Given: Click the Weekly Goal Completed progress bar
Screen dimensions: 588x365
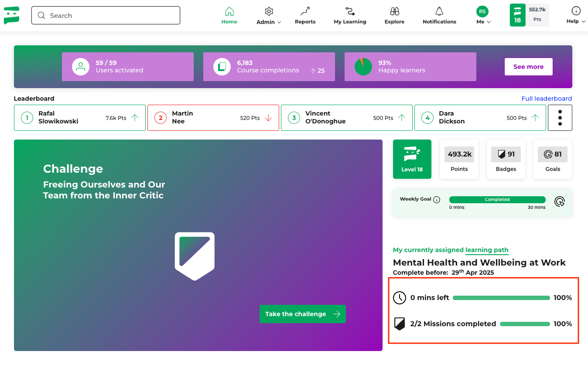Looking at the screenshot, I should click(x=497, y=200).
